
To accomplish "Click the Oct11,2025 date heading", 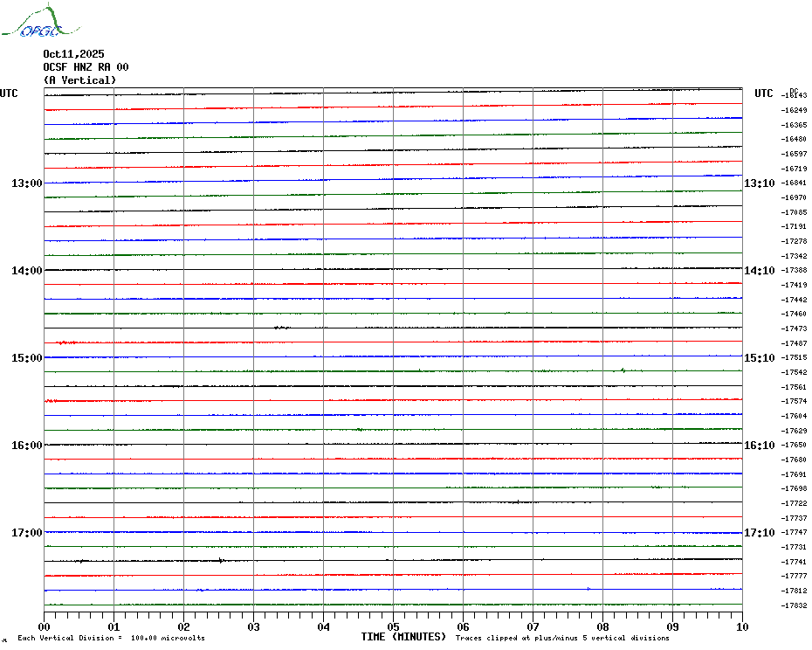I will click(x=73, y=54).
